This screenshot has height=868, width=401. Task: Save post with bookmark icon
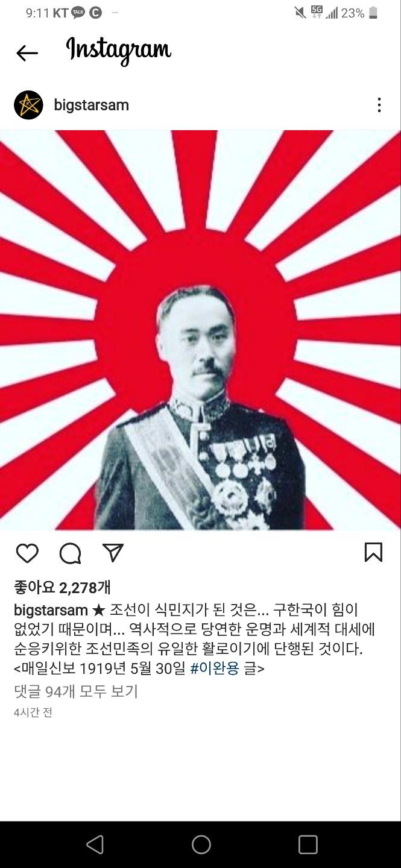[x=373, y=552]
